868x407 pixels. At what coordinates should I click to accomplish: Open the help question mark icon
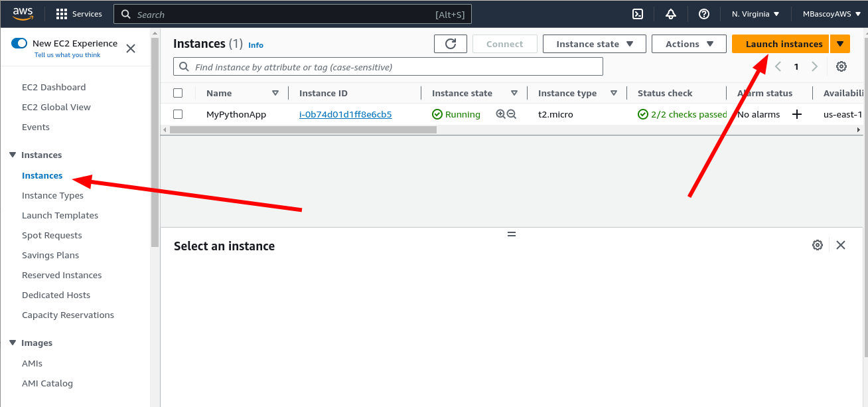click(x=704, y=14)
